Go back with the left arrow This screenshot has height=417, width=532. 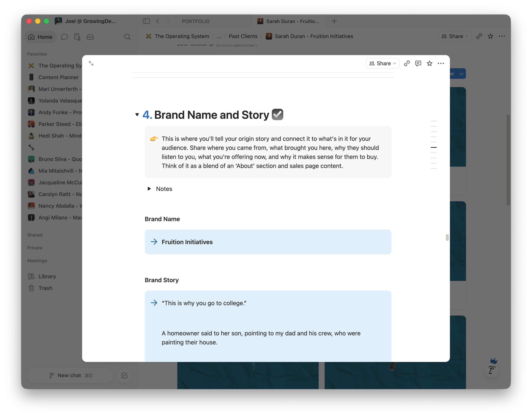tap(158, 21)
